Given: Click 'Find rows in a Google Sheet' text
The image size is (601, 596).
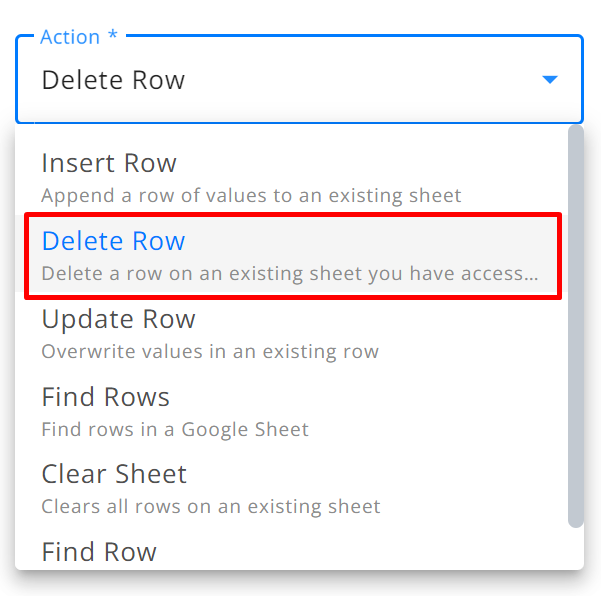Looking at the screenshot, I should point(175,429).
